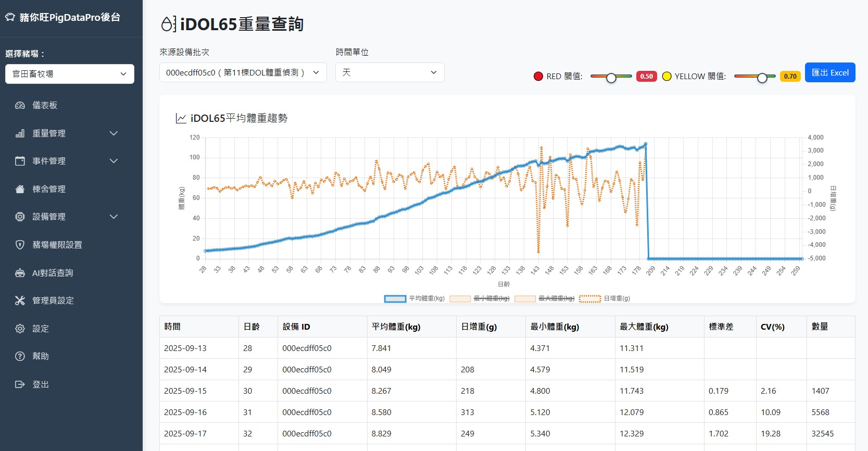
Task: Expand the 重量管理 submenu chevron
Action: [x=114, y=133]
